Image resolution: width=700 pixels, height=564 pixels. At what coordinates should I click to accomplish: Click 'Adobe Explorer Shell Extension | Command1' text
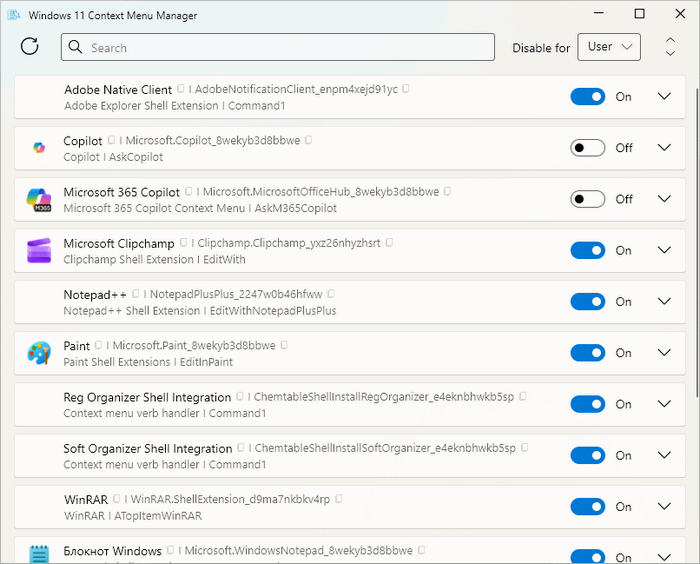175,106
